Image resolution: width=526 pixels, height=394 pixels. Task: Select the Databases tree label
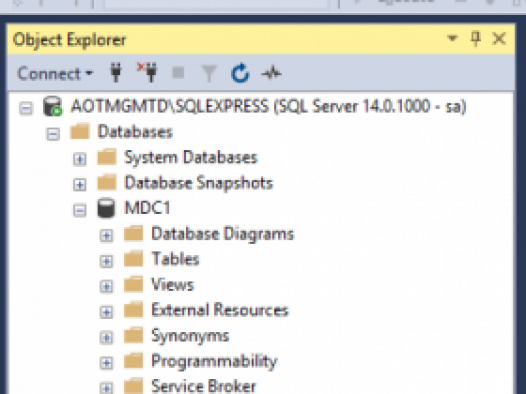pyautogui.click(x=135, y=132)
